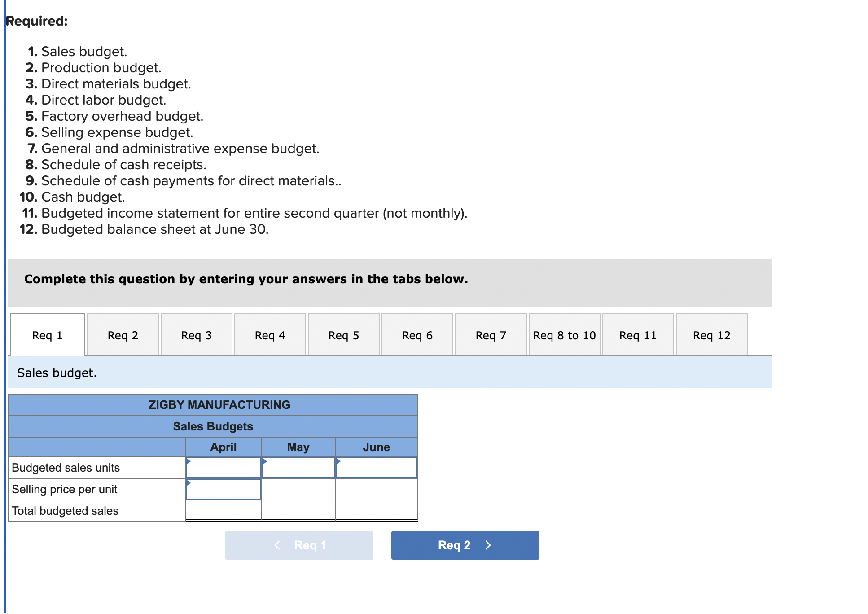Image resolution: width=868 pixels, height=614 pixels.
Task: Click the April selling price per unit cell
Action: (x=223, y=489)
